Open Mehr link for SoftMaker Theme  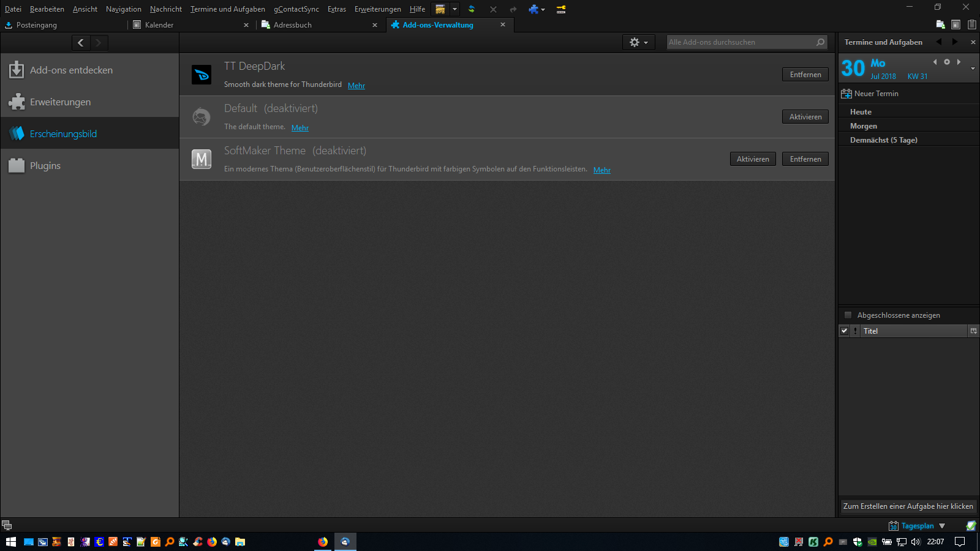coord(602,170)
